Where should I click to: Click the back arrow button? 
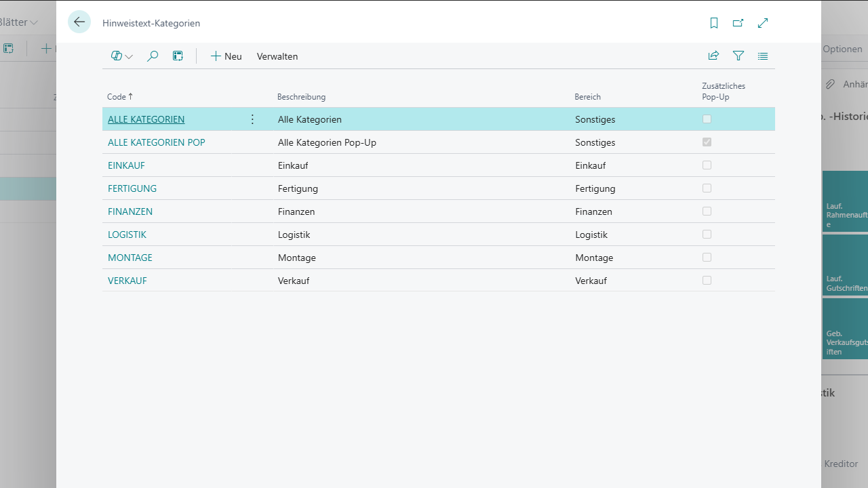pyautogui.click(x=79, y=22)
